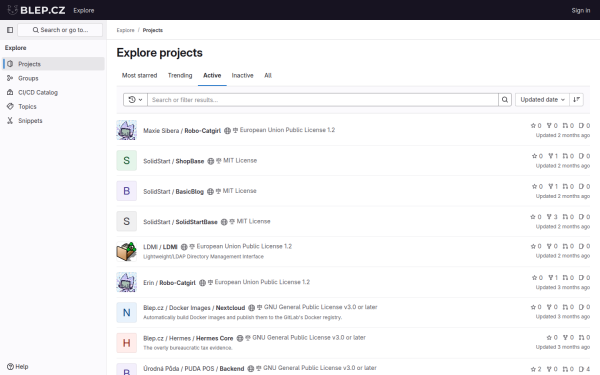Click the BLEP.CZ logo icon
Viewport: 600px width, 375px height.
[12, 10]
